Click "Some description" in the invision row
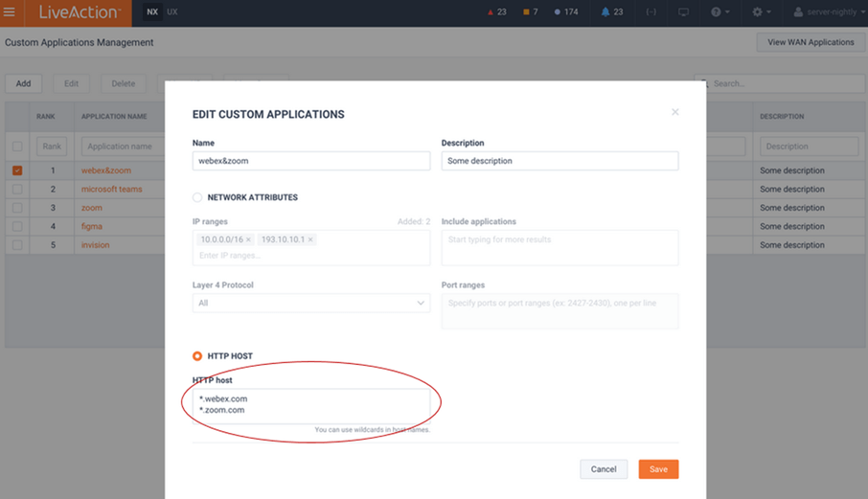The width and height of the screenshot is (868, 499). (792, 244)
